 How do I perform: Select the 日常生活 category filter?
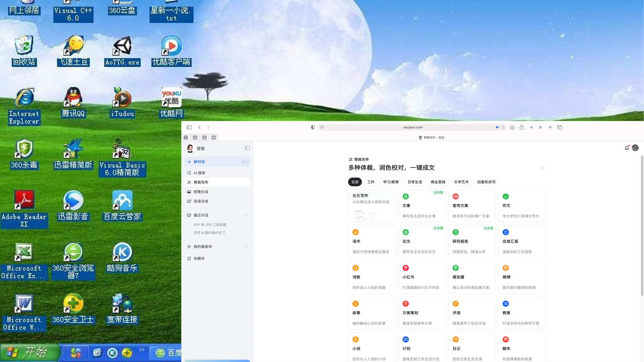pyautogui.click(x=415, y=182)
